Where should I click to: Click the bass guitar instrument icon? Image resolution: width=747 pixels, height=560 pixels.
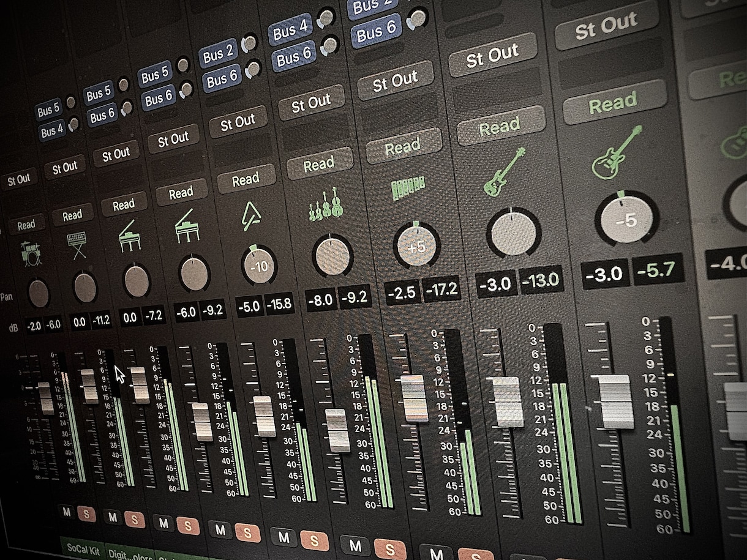pos(505,172)
